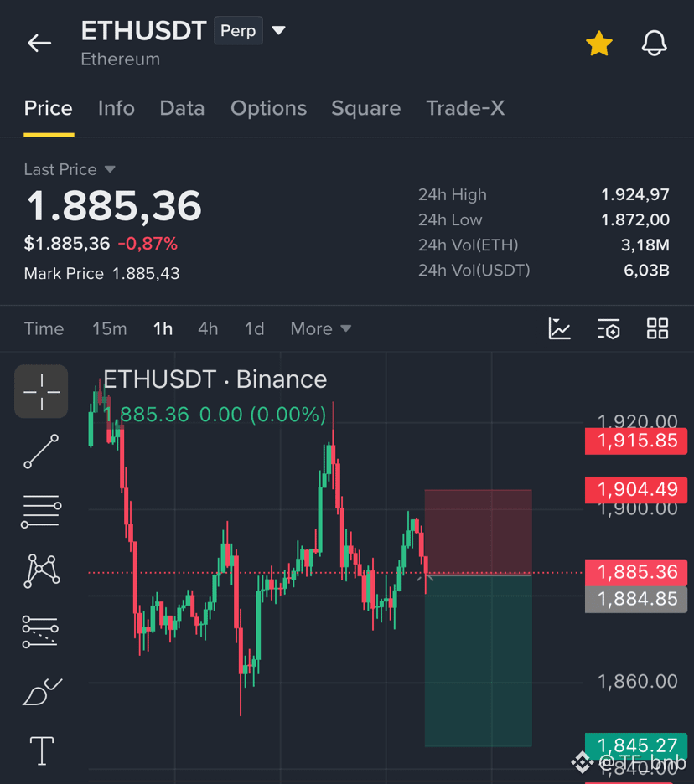The image size is (694, 784).
Task: Select the trend line drawing tool
Action: 42,451
